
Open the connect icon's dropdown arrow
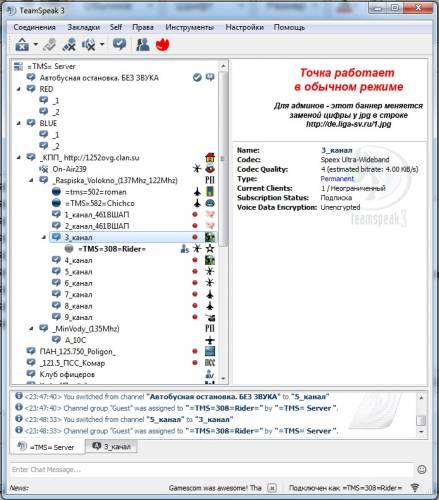coord(35,44)
